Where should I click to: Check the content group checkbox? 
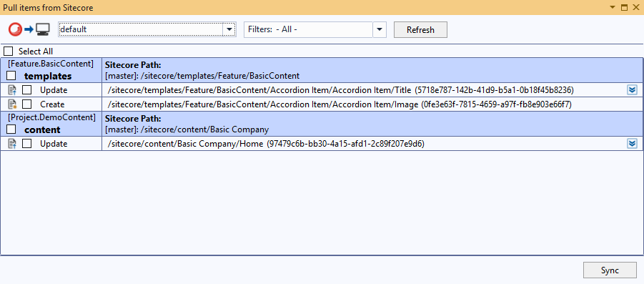tap(11, 129)
